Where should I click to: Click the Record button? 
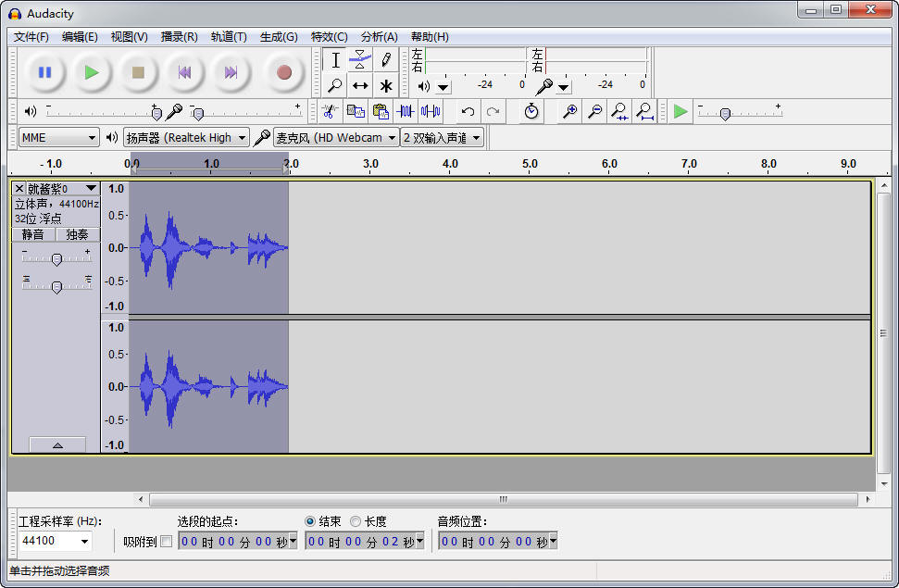(283, 72)
